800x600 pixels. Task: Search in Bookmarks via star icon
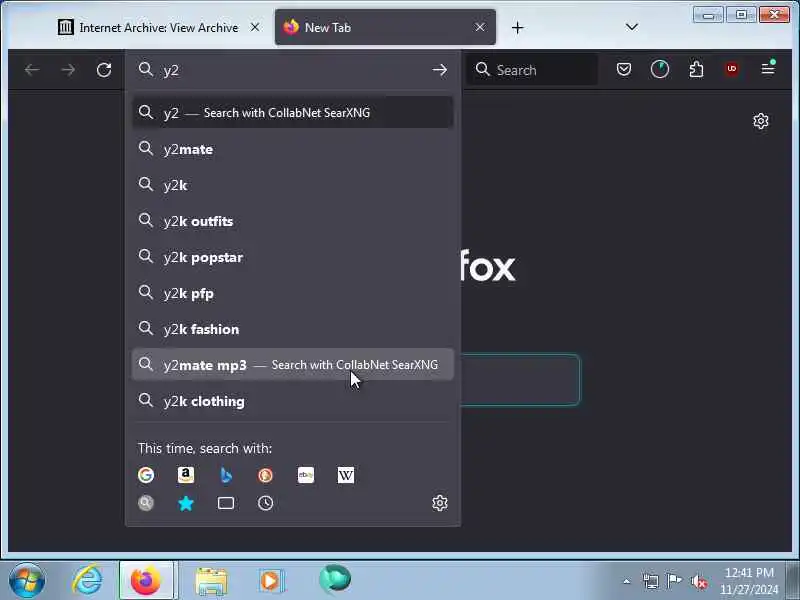(x=186, y=503)
